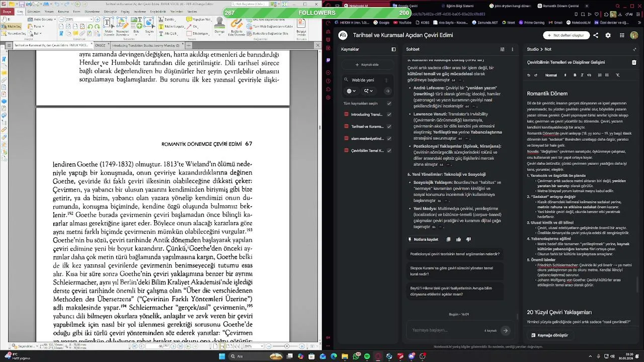Screen dimensions: 644x362
Task: Open Spotify from the taskbar
Action: pyautogui.click(x=367, y=356)
